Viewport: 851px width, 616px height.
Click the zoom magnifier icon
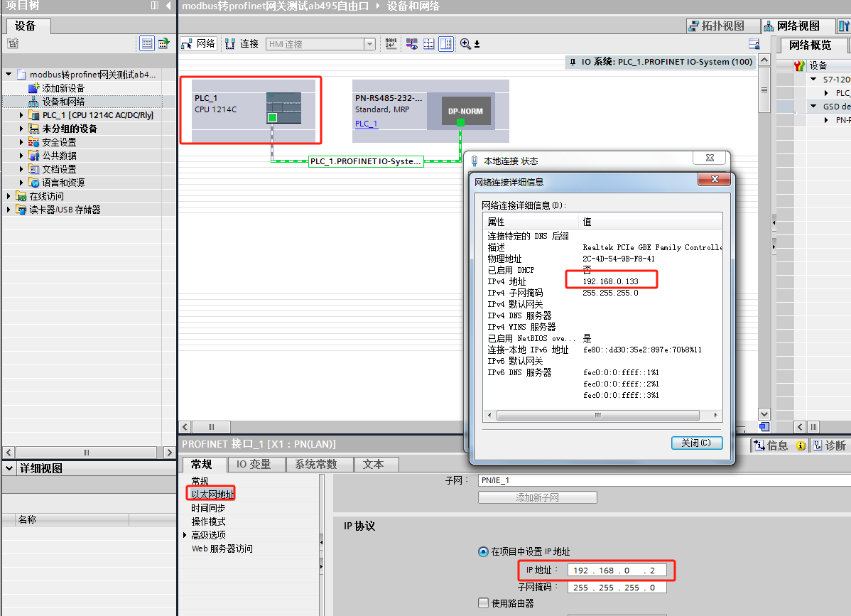[465, 44]
